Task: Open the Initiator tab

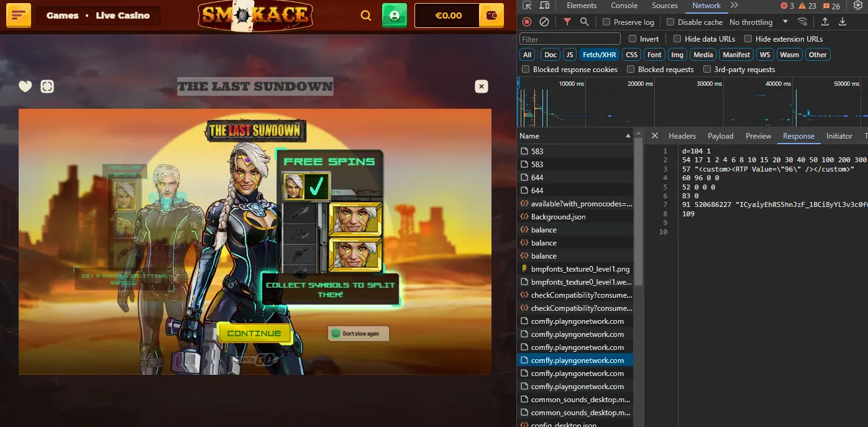Action: (x=839, y=136)
